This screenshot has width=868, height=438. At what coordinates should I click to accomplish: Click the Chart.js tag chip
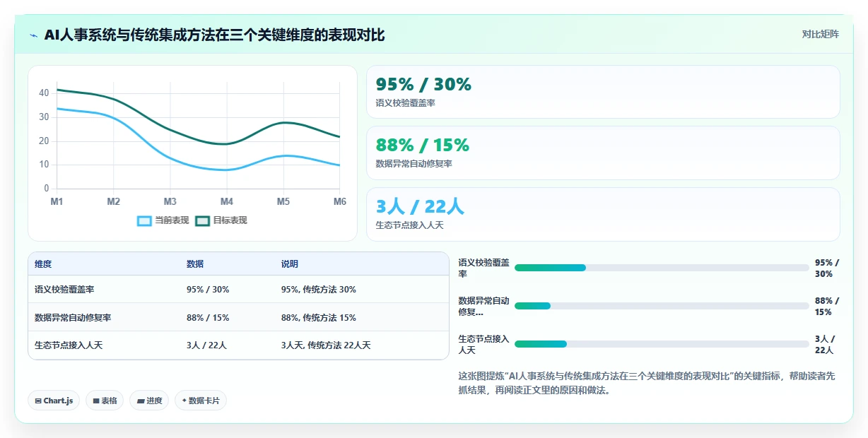point(54,401)
